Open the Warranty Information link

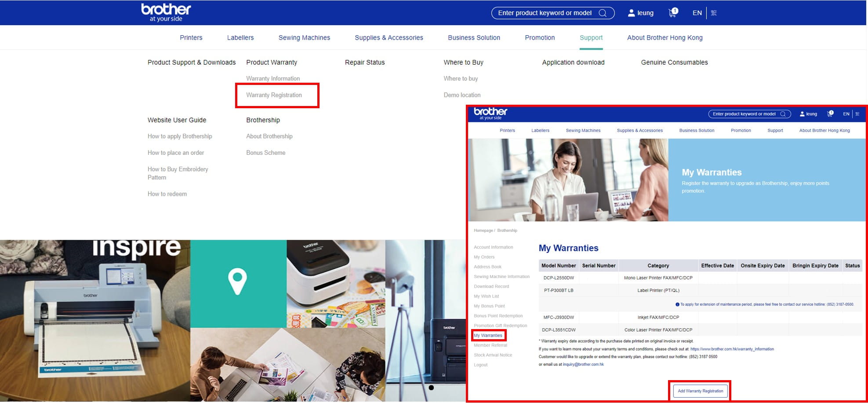coord(273,79)
